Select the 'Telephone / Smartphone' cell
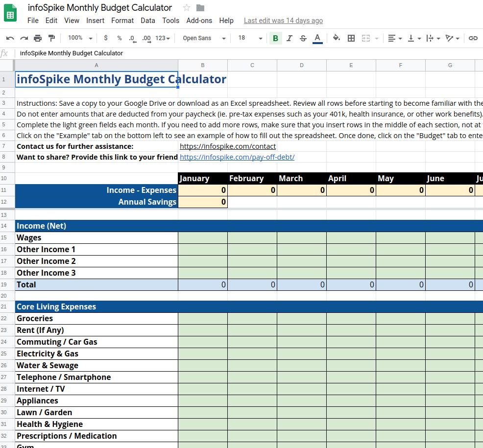Screen dimensions: 483x448 click(x=97, y=377)
